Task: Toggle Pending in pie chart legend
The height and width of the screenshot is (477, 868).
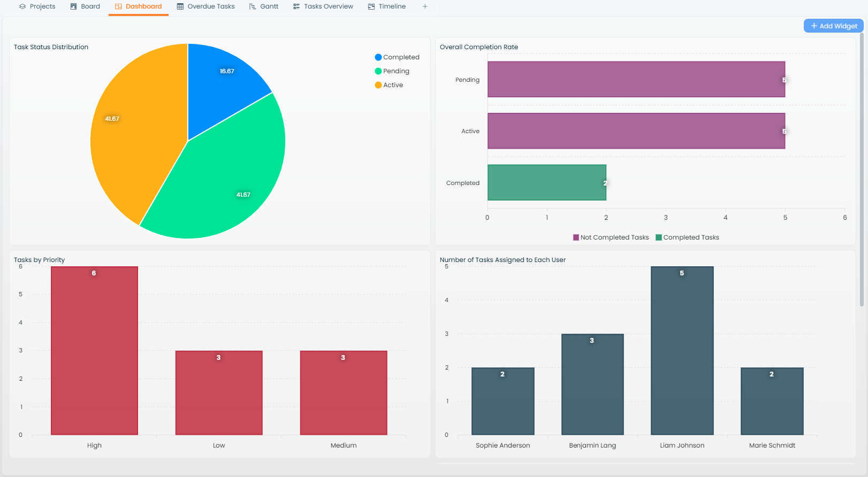Action: click(x=392, y=71)
